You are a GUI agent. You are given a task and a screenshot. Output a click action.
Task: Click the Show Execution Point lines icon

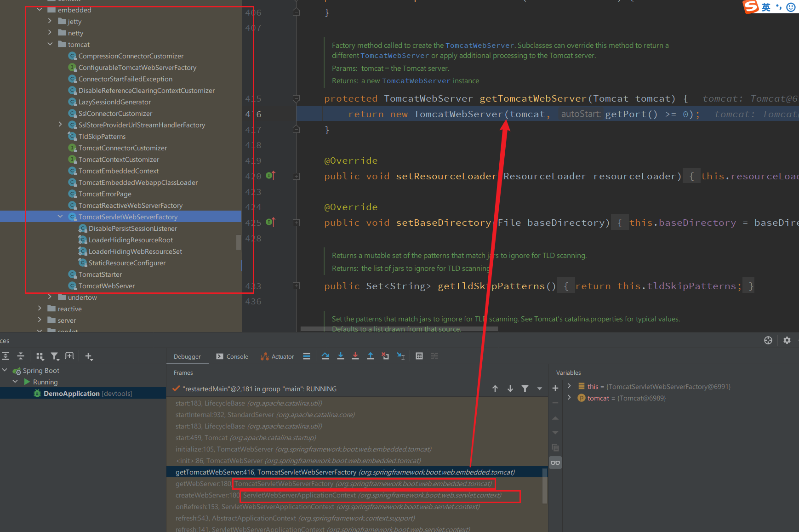(307, 356)
